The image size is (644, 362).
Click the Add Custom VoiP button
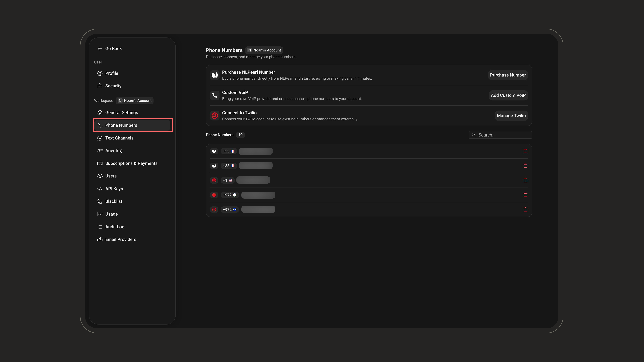coord(508,95)
